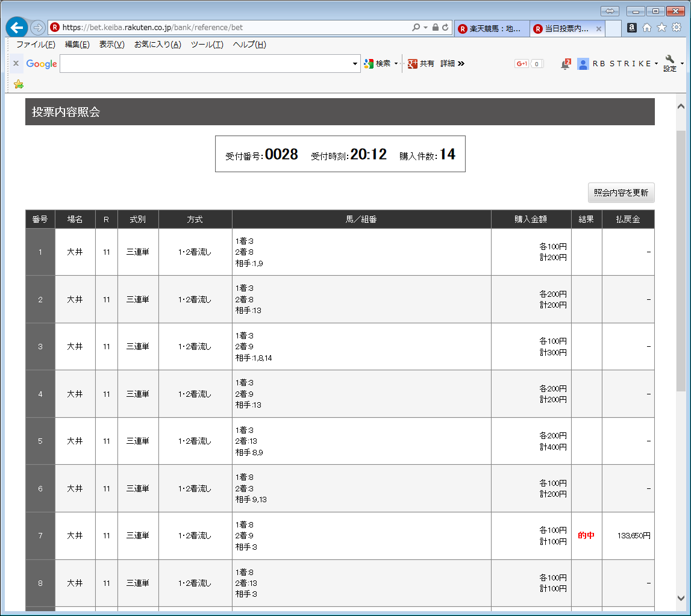Click the Google toolbar logo
This screenshot has height=616, width=691.
click(42, 64)
